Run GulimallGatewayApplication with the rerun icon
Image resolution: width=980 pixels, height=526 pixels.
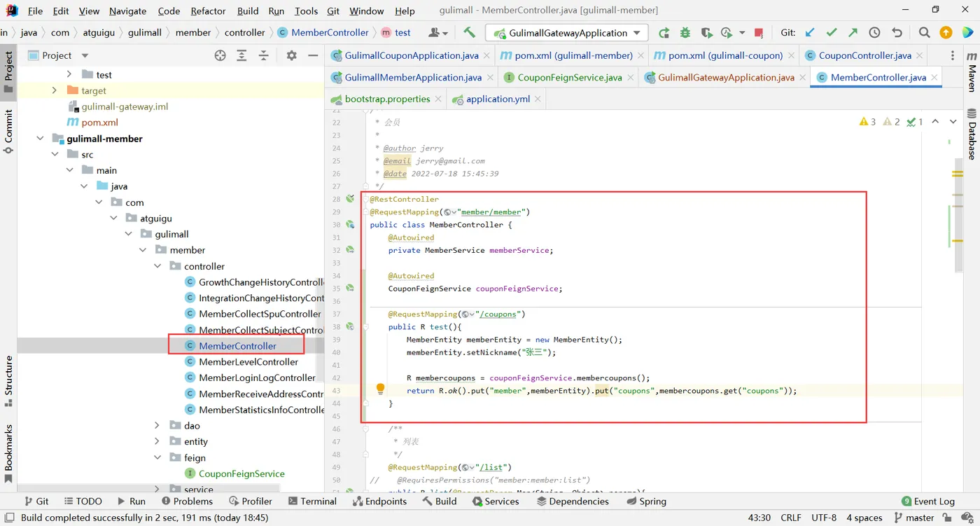pos(664,32)
